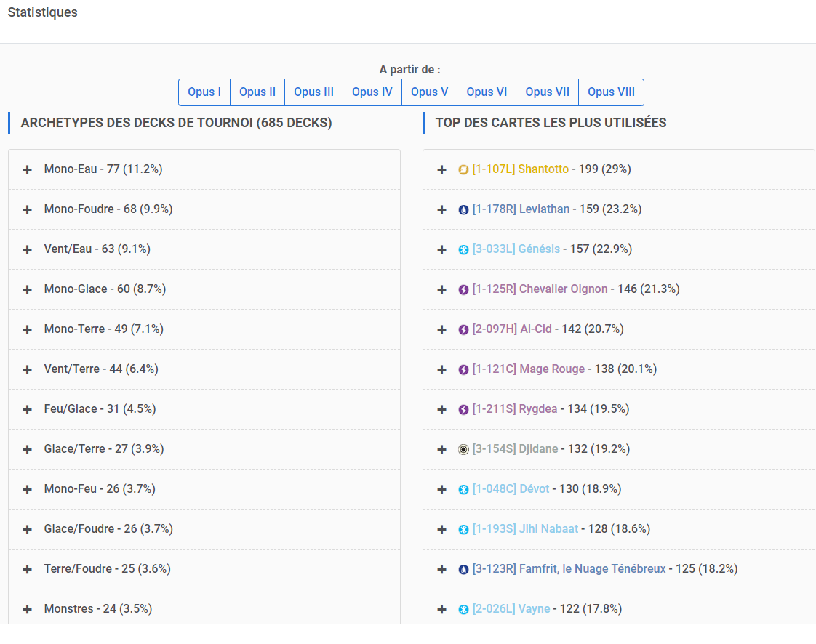
Task: Expand the Glace/Foudre archetype row
Action: [x=27, y=530]
